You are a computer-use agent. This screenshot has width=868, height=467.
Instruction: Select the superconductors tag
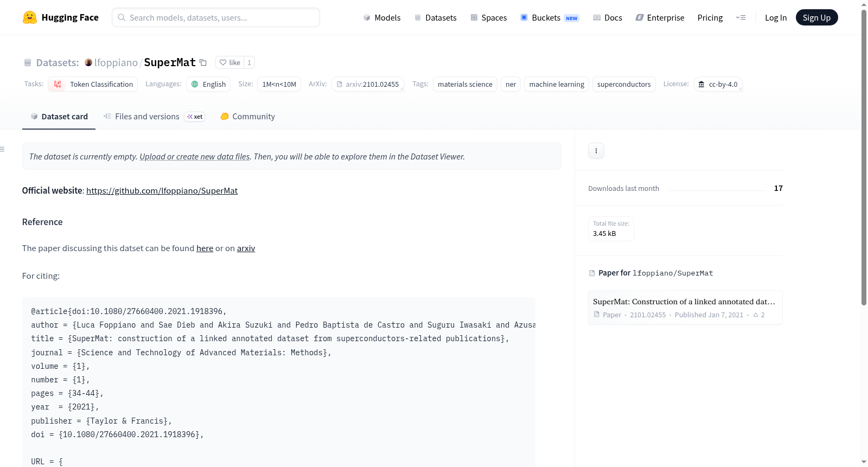tap(624, 84)
